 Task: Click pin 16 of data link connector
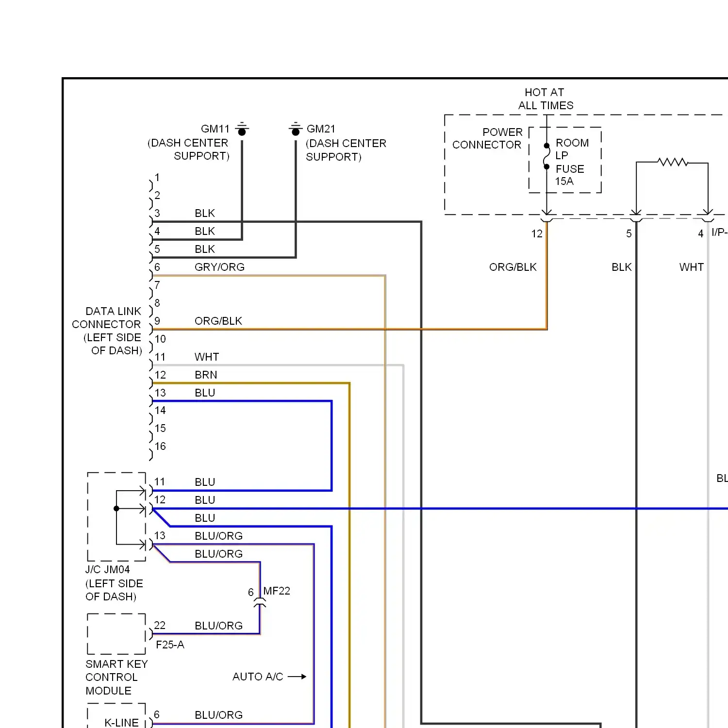[160, 447]
